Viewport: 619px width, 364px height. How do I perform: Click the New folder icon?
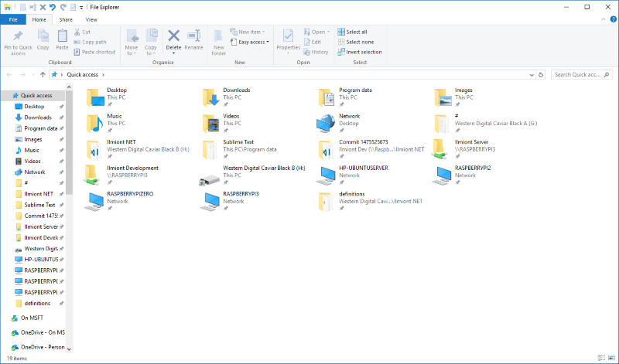point(218,37)
